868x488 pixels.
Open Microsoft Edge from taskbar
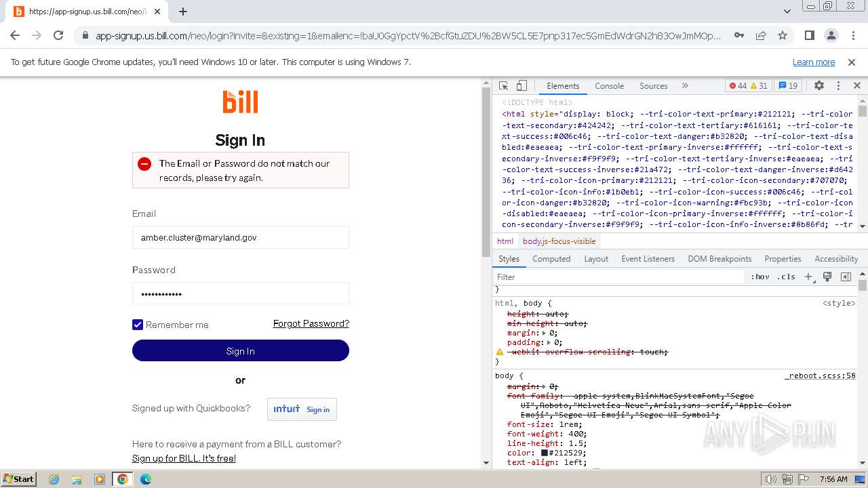tap(146, 479)
